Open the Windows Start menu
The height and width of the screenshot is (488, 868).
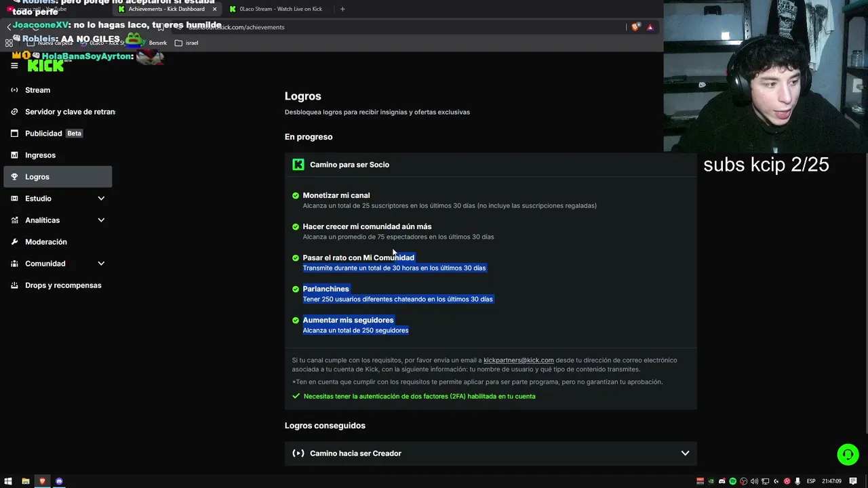point(8,481)
